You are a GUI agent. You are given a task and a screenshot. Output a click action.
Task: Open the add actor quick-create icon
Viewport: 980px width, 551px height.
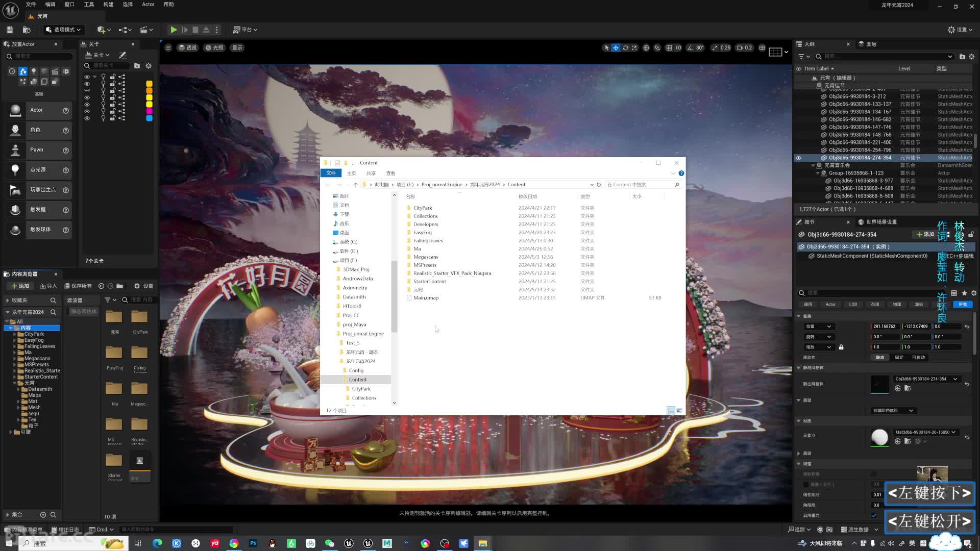click(104, 30)
